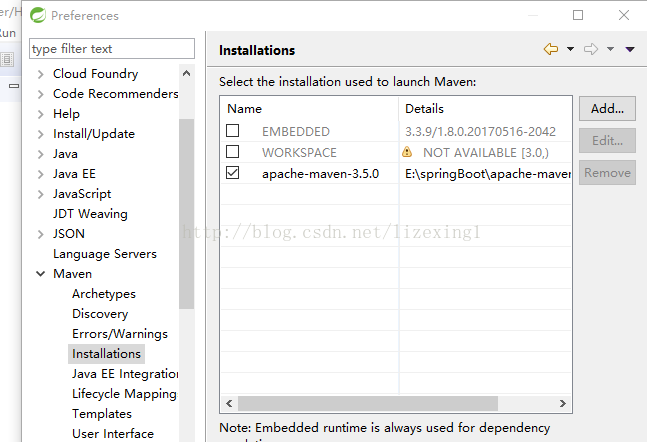Click the grayed forward navigation arrow

(591, 49)
